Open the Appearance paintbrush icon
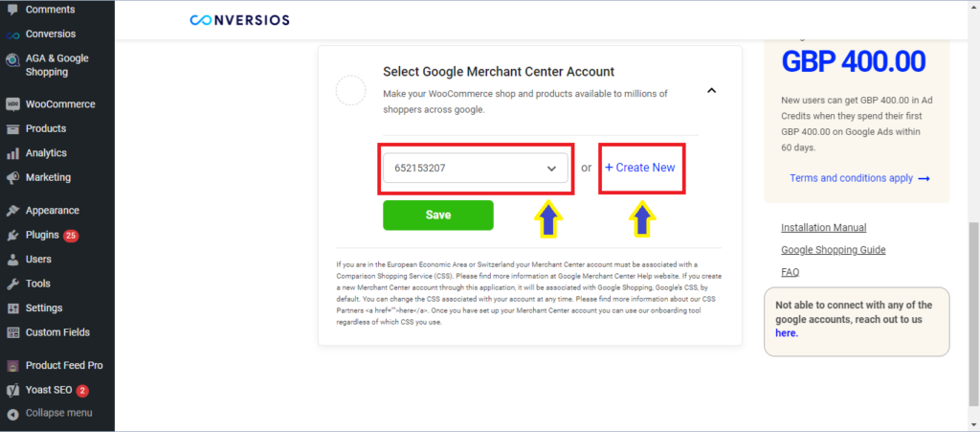The width and height of the screenshot is (980, 432). (x=12, y=211)
